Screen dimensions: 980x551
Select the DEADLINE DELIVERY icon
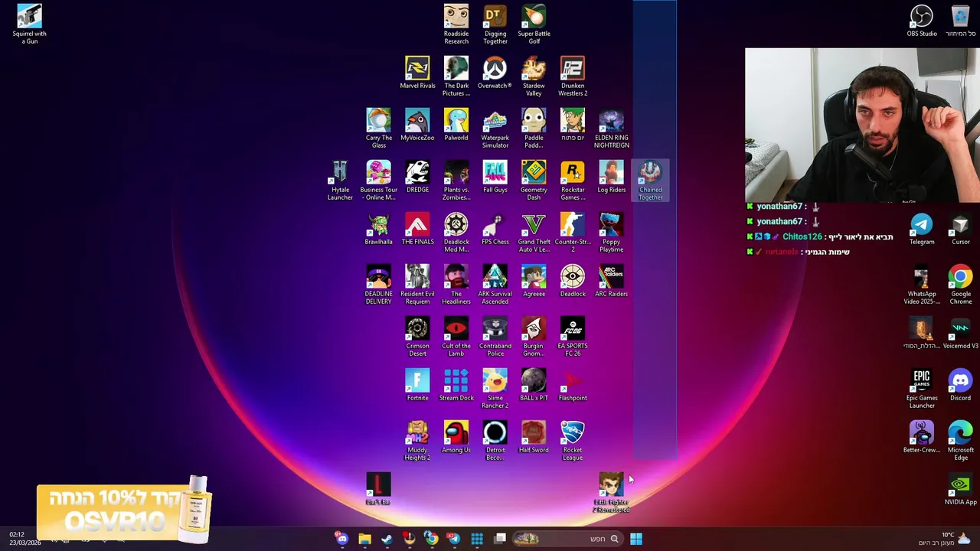coord(378,285)
